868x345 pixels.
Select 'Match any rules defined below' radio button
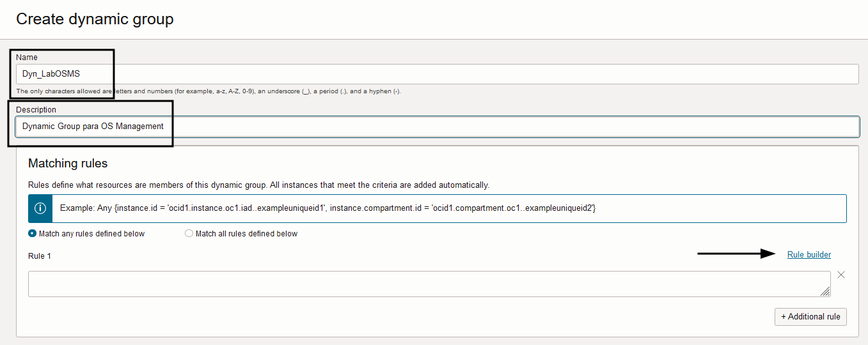pyautogui.click(x=33, y=234)
